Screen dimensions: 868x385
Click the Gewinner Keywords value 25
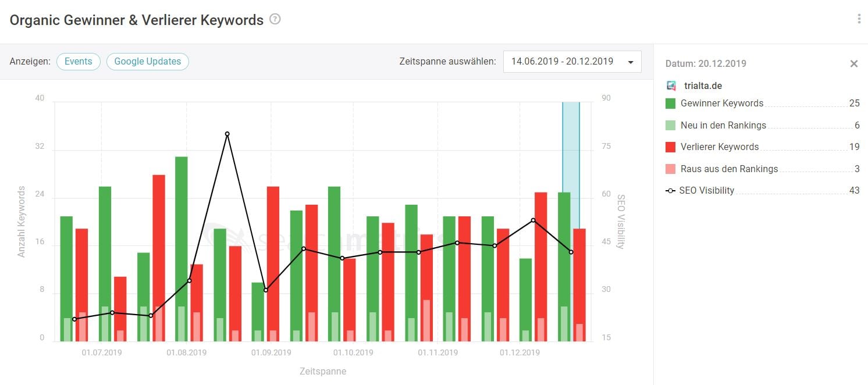(x=854, y=104)
